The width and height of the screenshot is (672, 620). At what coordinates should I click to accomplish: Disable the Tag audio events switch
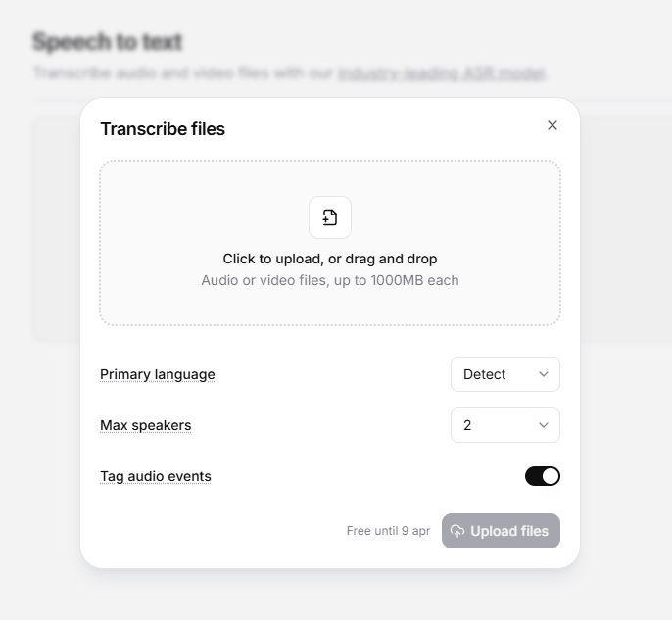point(543,476)
